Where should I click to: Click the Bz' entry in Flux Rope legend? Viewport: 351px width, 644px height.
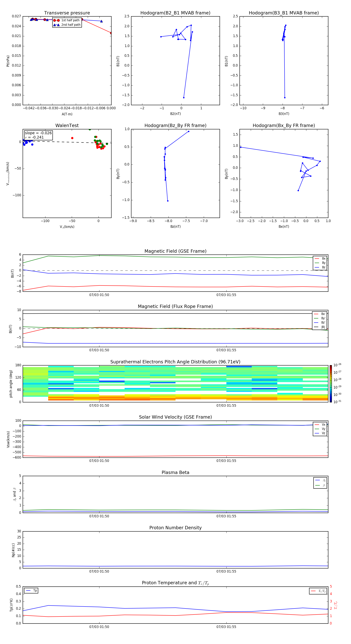[320, 323]
